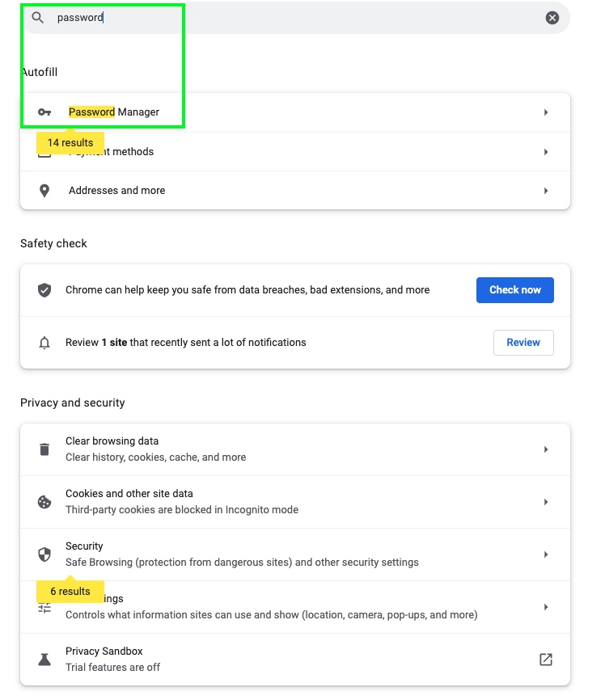Image resolution: width=605 pixels, height=700 pixels.
Task: Click the Privacy Sandbox flask icon
Action: [x=44, y=660]
